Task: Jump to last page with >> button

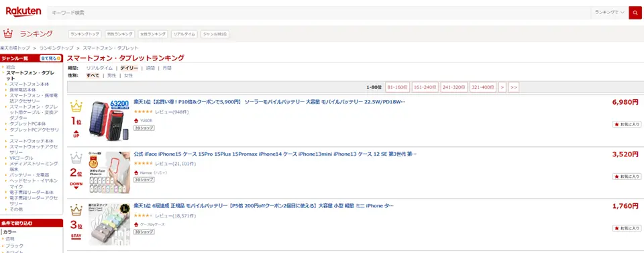Action: tap(513, 87)
